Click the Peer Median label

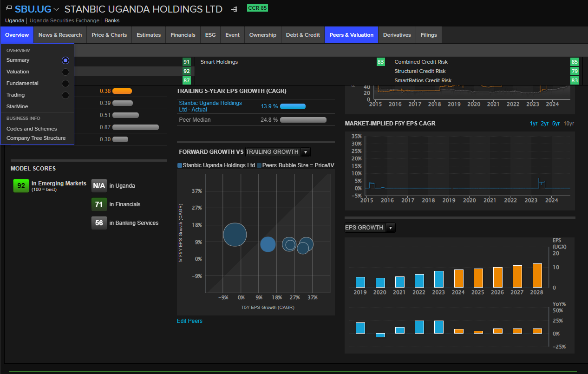click(195, 120)
